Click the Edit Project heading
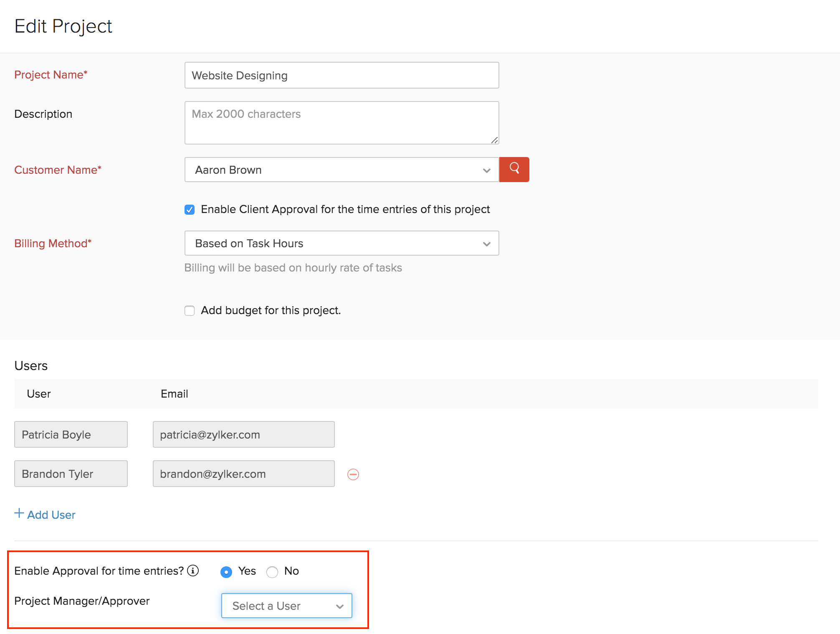840x634 pixels. coord(63,26)
